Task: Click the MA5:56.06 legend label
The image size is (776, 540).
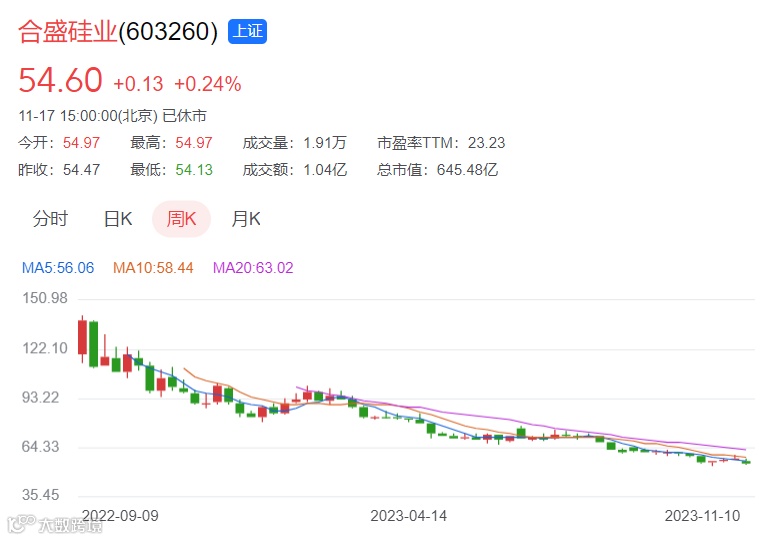Action: 58,268
